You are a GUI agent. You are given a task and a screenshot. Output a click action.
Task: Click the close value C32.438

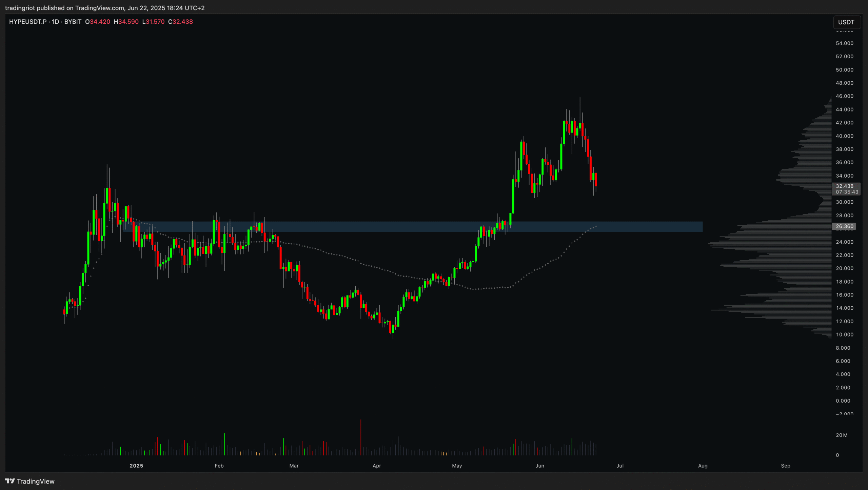click(x=180, y=22)
